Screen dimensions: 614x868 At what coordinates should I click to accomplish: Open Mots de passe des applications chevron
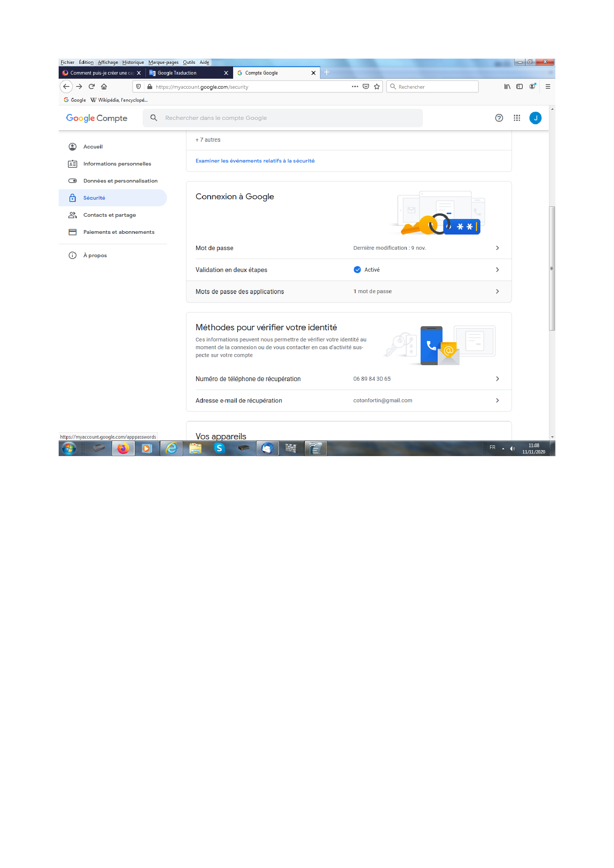[497, 291]
